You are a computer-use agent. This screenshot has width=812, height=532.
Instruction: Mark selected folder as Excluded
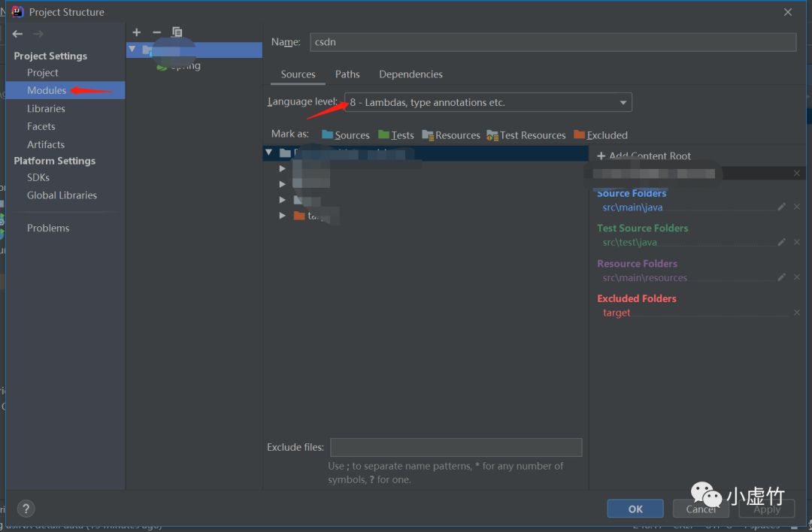pos(600,135)
